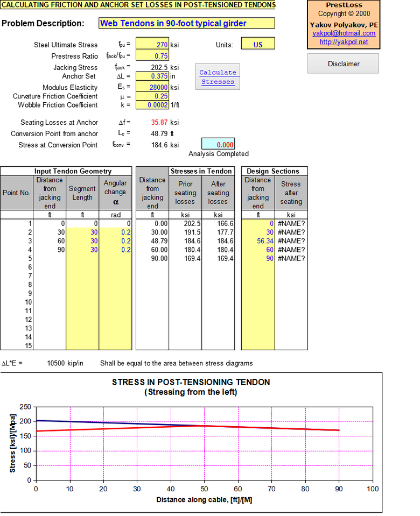Viewport: 420px width, 516px height.
Task: Click the yakpol@hotmail.com email link
Action: click(344, 33)
